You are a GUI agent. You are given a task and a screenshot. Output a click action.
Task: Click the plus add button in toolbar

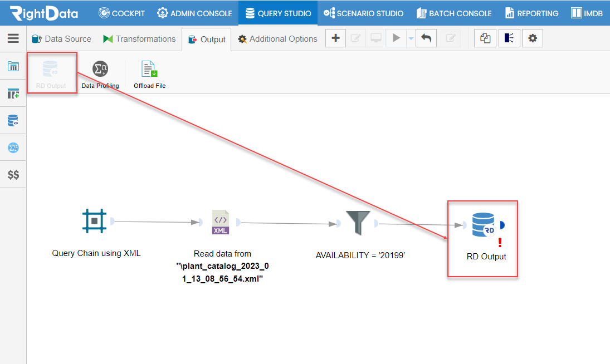point(335,38)
